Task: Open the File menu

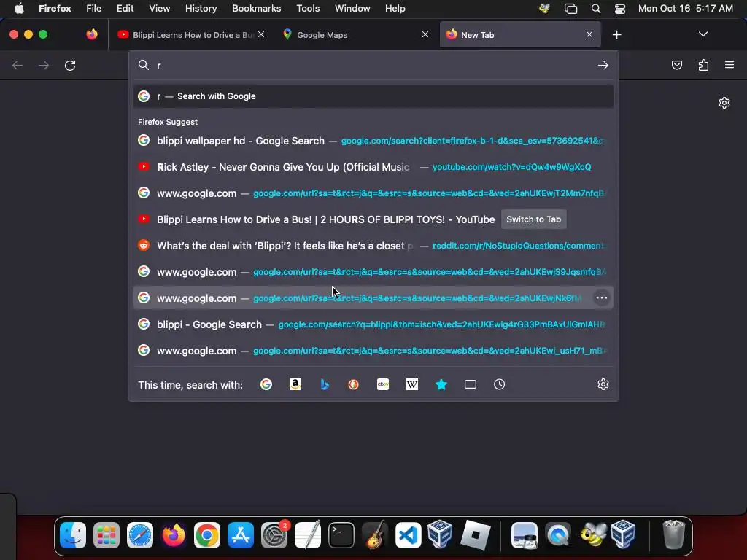Action: pos(93,9)
